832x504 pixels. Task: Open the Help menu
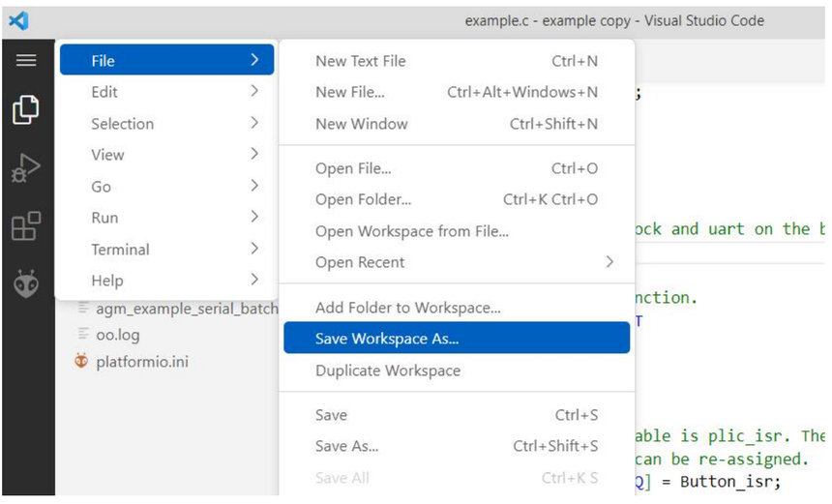coord(166,281)
